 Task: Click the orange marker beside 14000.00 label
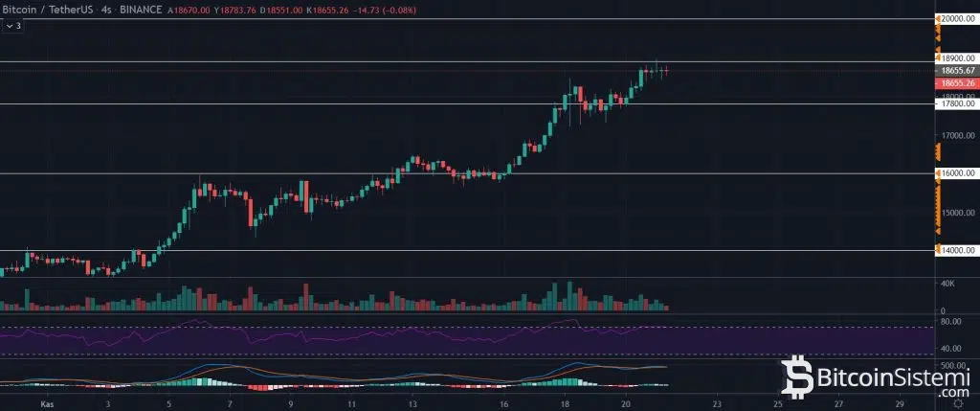point(938,251)
